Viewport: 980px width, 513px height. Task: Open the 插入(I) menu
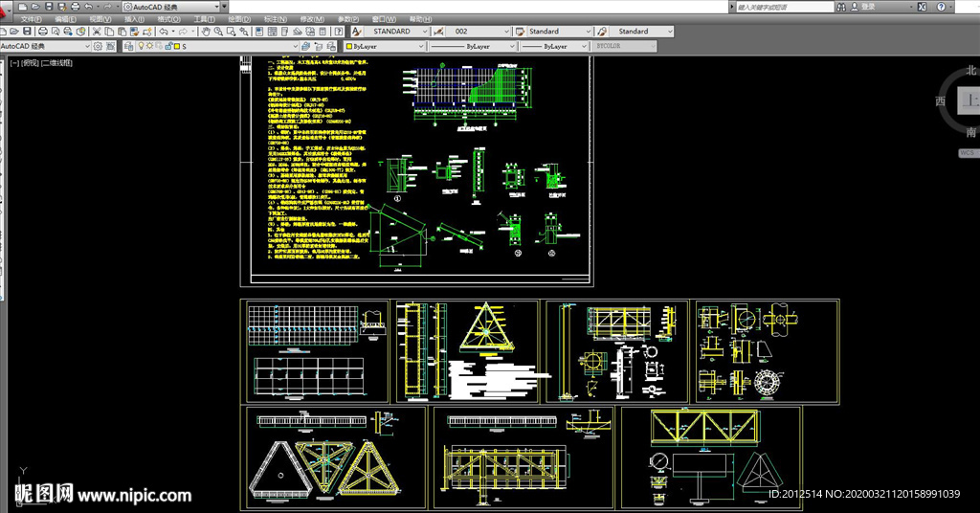tap(134, 19)
